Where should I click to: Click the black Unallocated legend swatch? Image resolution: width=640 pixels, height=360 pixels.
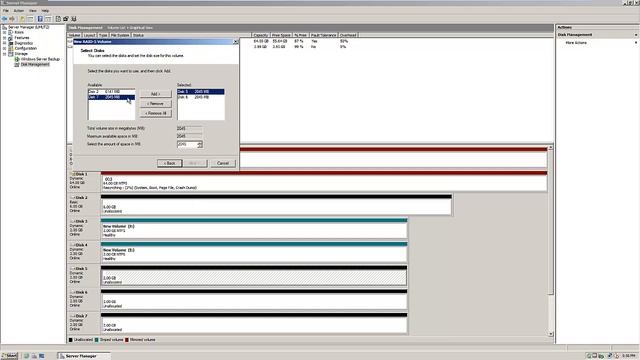point(71,340)
